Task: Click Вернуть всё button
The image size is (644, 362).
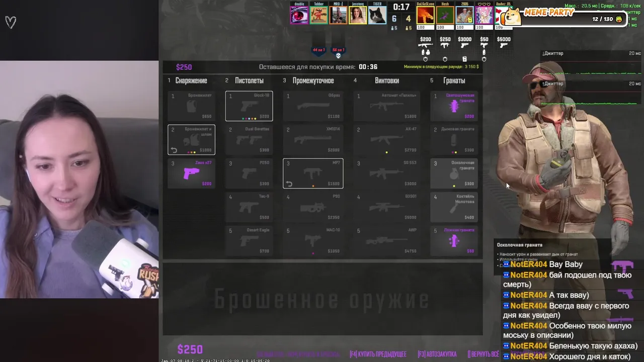Action: pos(484,354)
